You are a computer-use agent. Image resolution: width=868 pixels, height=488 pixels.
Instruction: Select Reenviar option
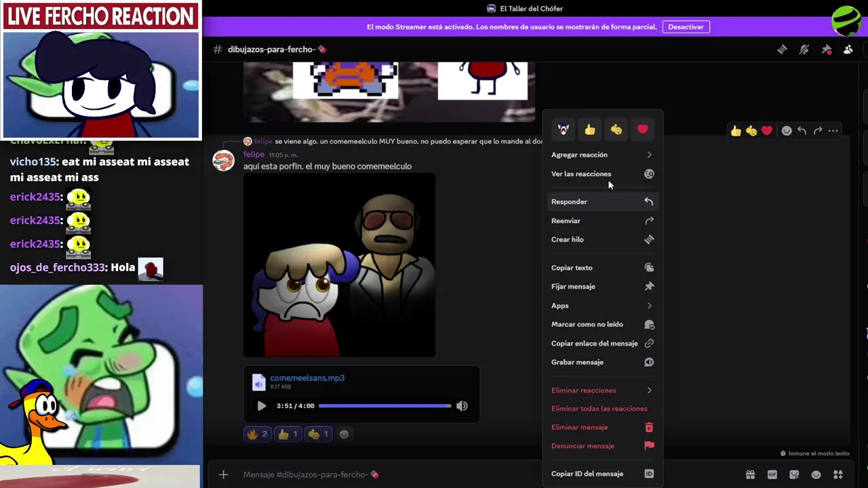click(x=602, y=220)
